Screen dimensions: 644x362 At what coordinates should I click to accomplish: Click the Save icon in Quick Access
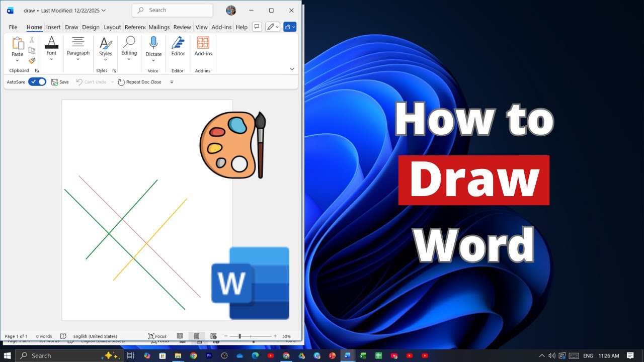click(54, 82)
